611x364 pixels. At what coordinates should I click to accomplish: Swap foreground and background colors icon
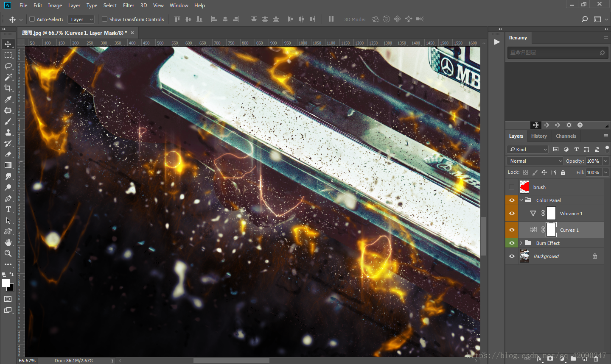[x=11, y=274]
